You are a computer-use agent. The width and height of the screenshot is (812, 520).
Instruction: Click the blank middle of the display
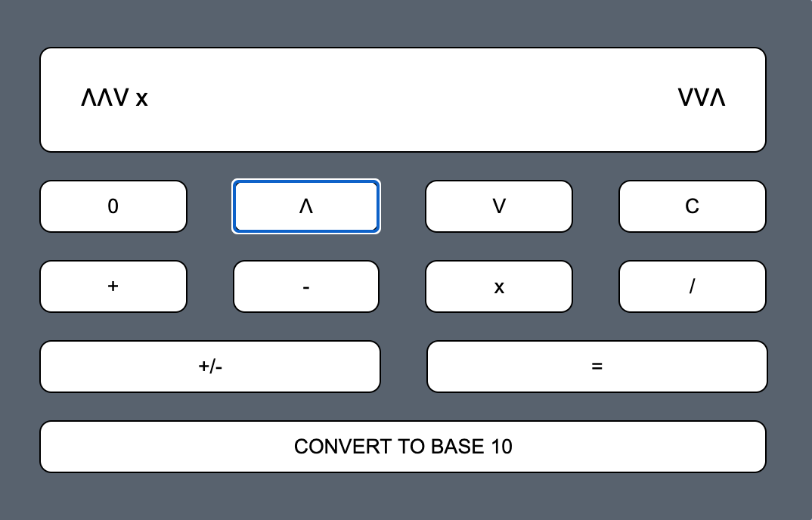[403, 100]
